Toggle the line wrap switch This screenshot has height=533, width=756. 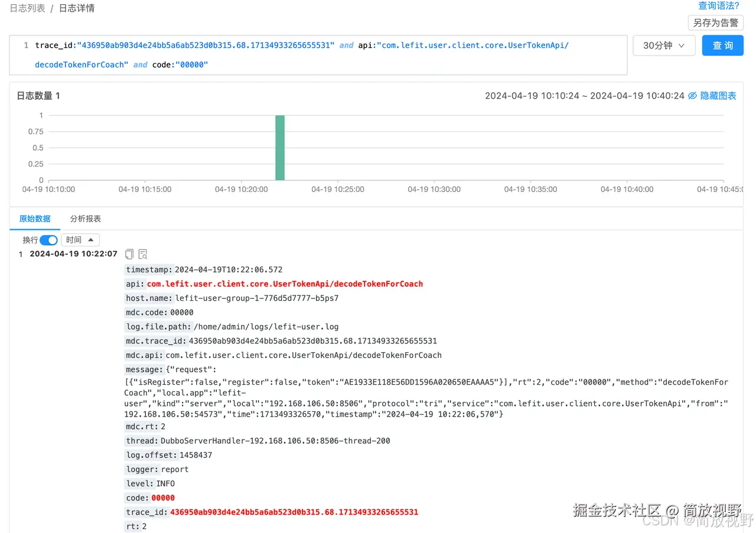tap(48, 240)
